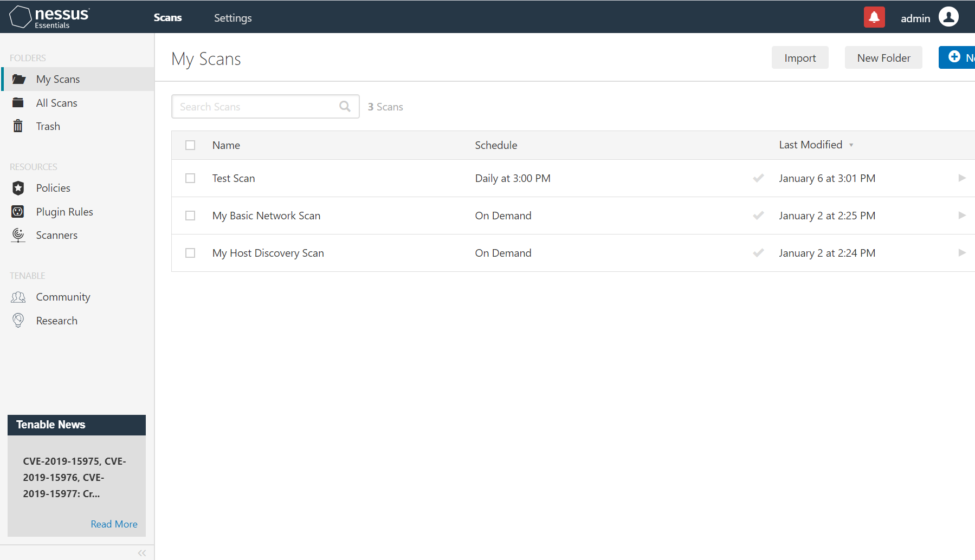The image size is (975, 560).
Task: Click checkmark status on My Basic Network Scan
Action: coord(758,216)
